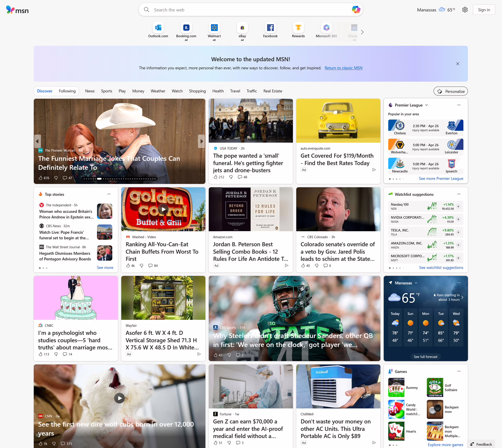
Task: Open the Money tab
Action: tap(138, 91)
